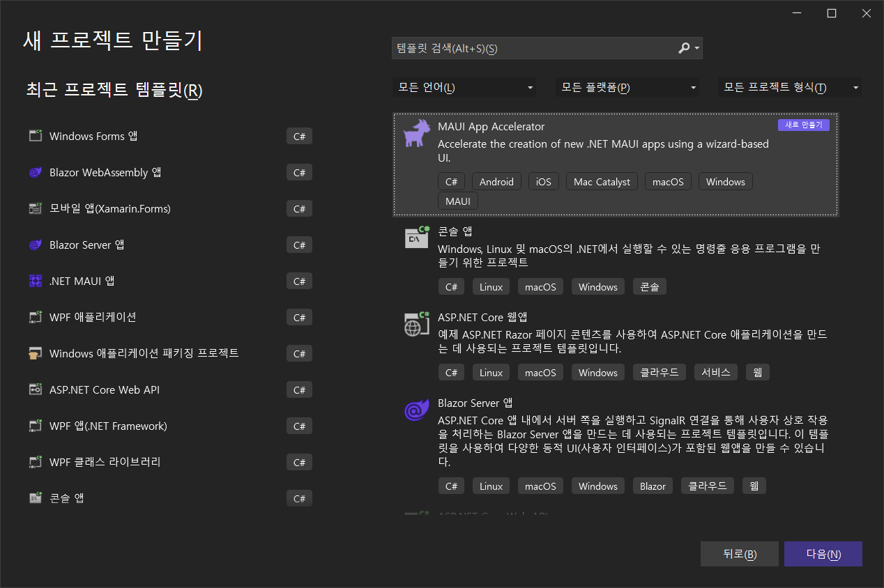884x588 pixels.
Task: Select WPF 앱(.NET Framework) recent template
Action: pyautogui.click(x=170, y=426)
